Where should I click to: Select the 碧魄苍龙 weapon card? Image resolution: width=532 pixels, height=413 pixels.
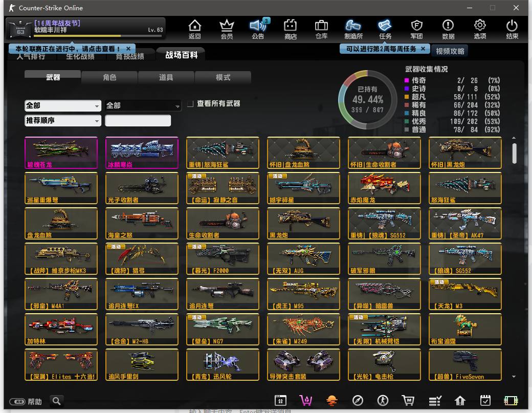pos(61,153)
